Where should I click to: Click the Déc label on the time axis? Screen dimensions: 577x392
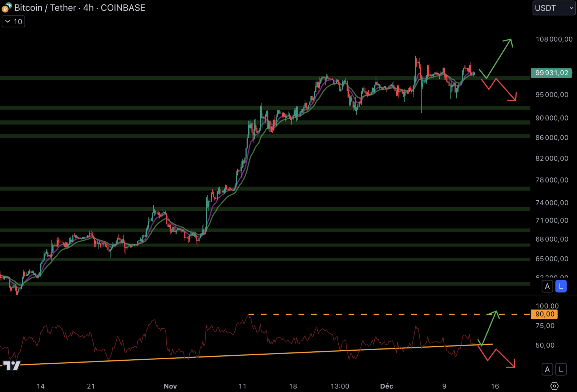387,386
